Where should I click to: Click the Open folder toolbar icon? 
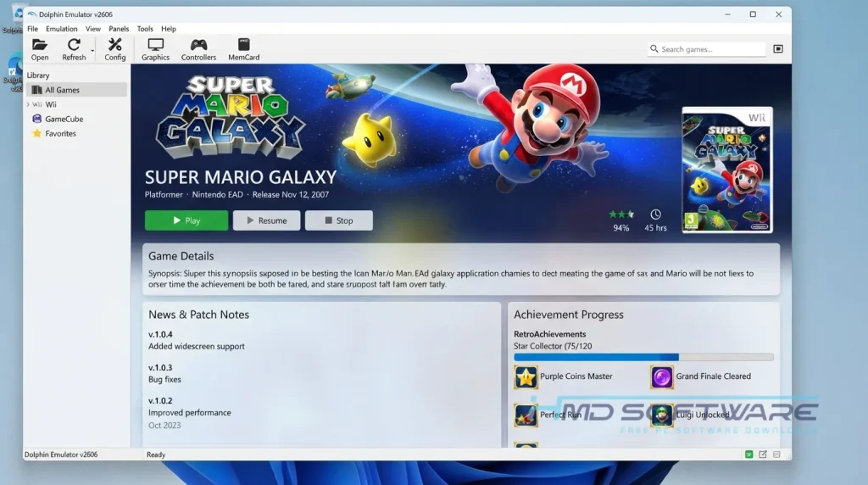click(x=39, y=45)
